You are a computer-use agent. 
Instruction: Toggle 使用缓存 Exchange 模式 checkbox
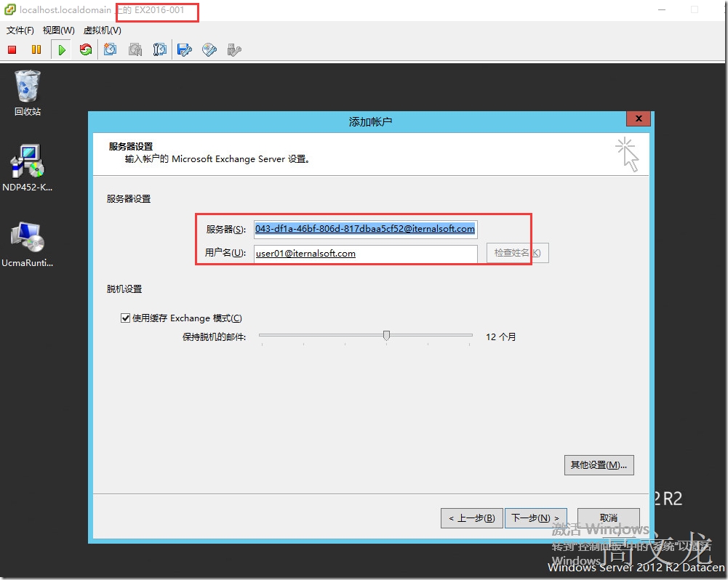[125, 318]
